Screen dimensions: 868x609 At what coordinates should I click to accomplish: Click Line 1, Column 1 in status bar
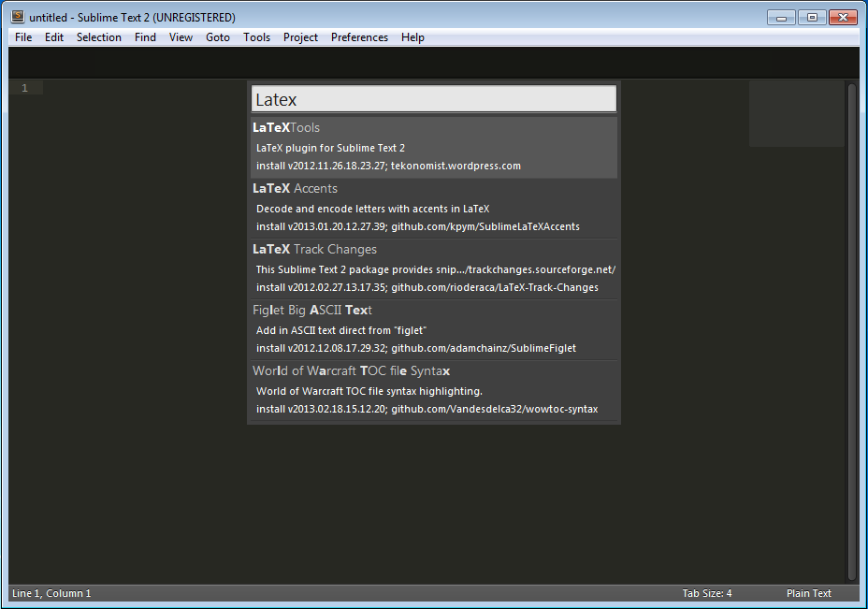[x=51, y=593]
